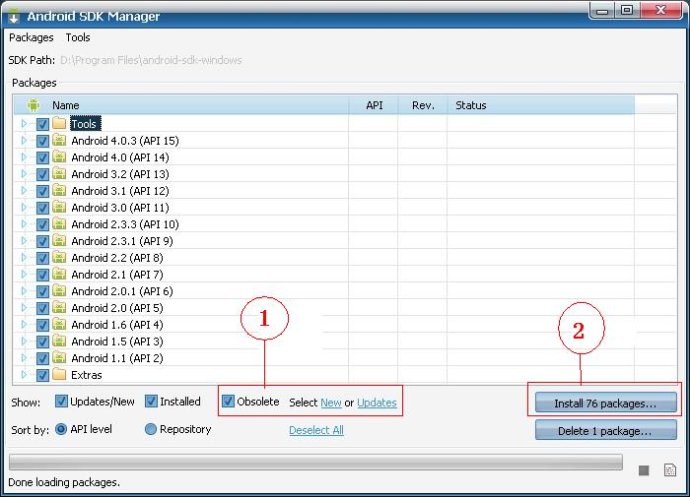Click the SDK Manager title bar app icon
The height and width of the screenshot is (497, 690).
click(x=14, y=17)
